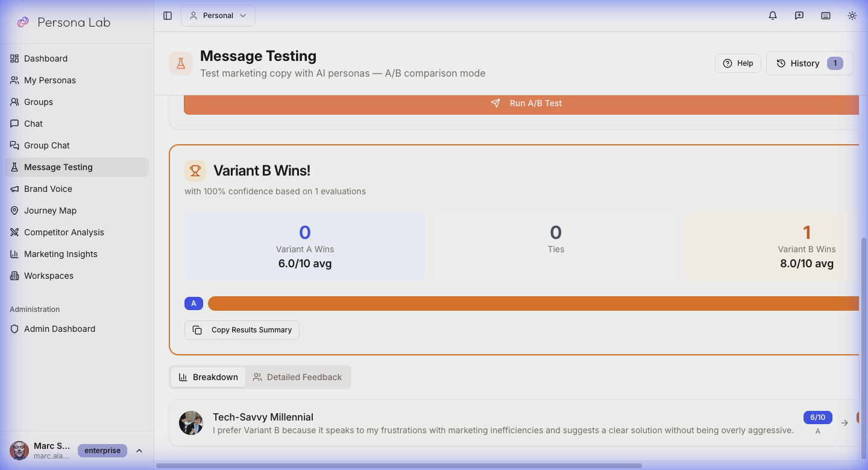Click the Persona Lab logo icon

(x=23, y=22)
